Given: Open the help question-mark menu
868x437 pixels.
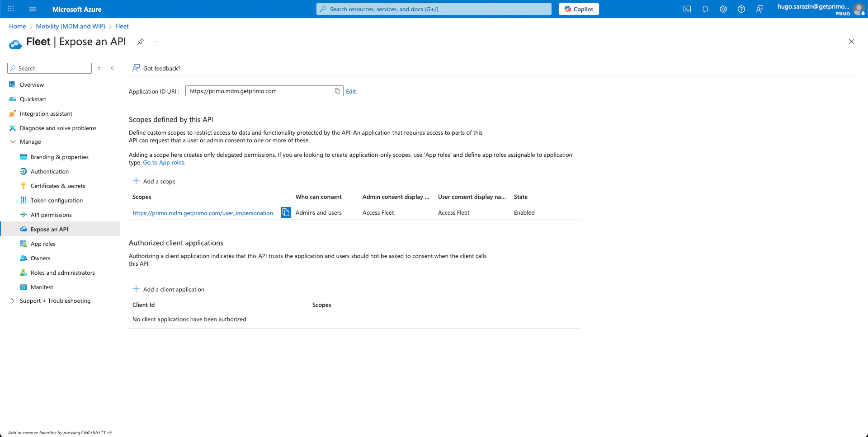Looking at the screenshot, I should (741, 9).
